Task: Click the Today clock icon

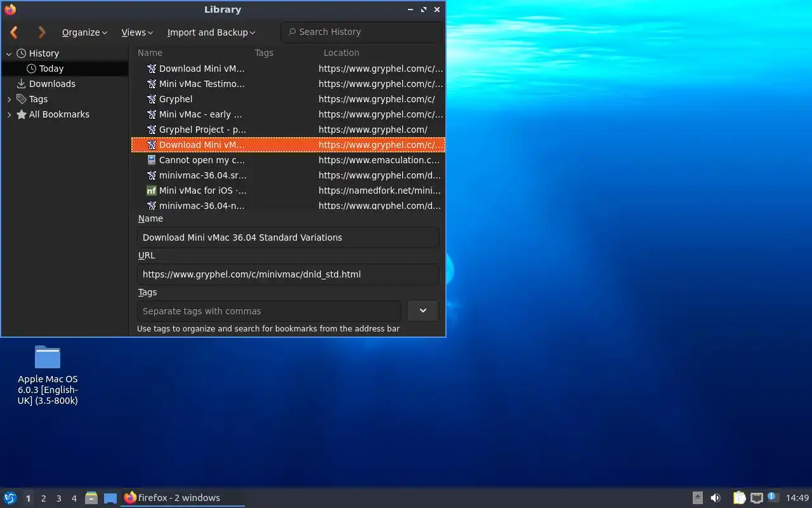Action: click(32, 69)
